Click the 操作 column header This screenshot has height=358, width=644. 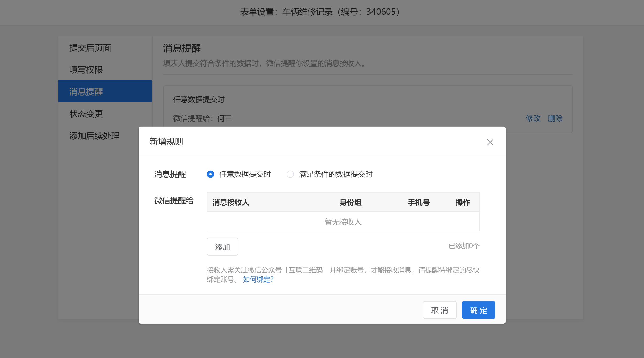463,202
